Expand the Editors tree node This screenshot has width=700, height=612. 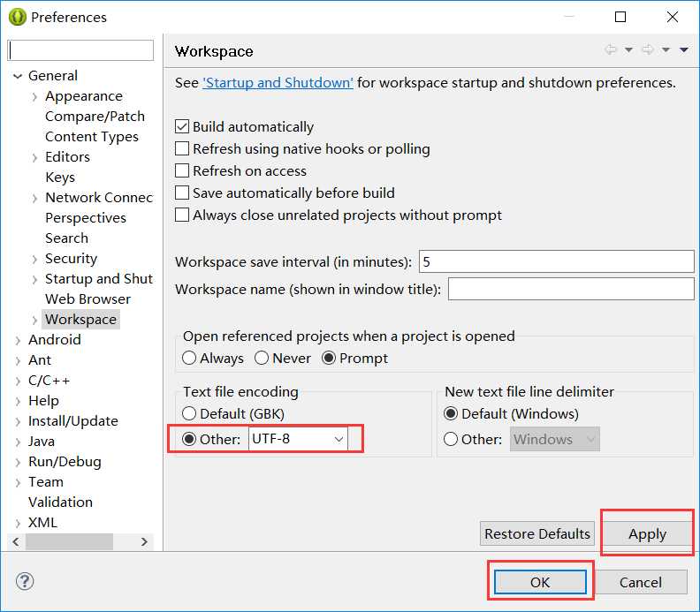tap(34, 157)
